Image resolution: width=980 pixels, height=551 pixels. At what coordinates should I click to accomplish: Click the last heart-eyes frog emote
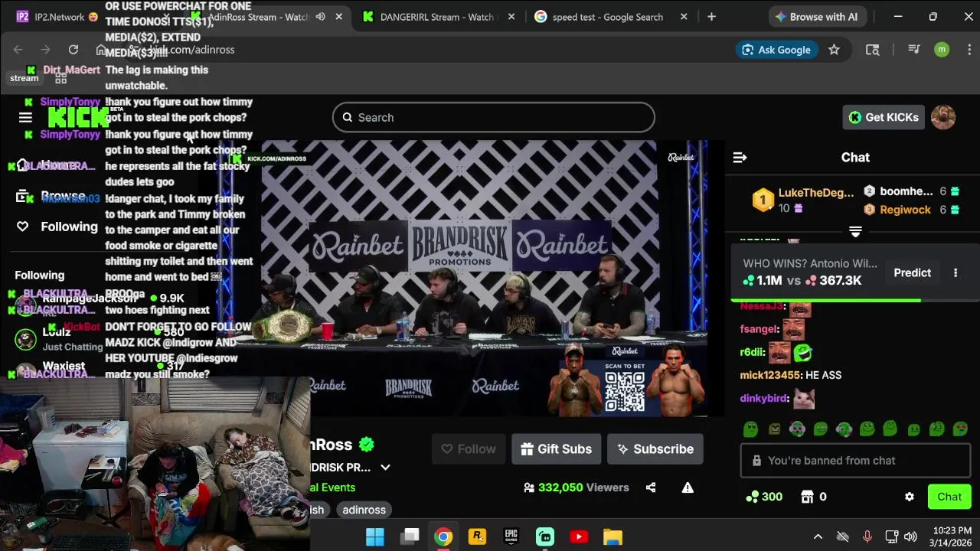tap(960, 429)
